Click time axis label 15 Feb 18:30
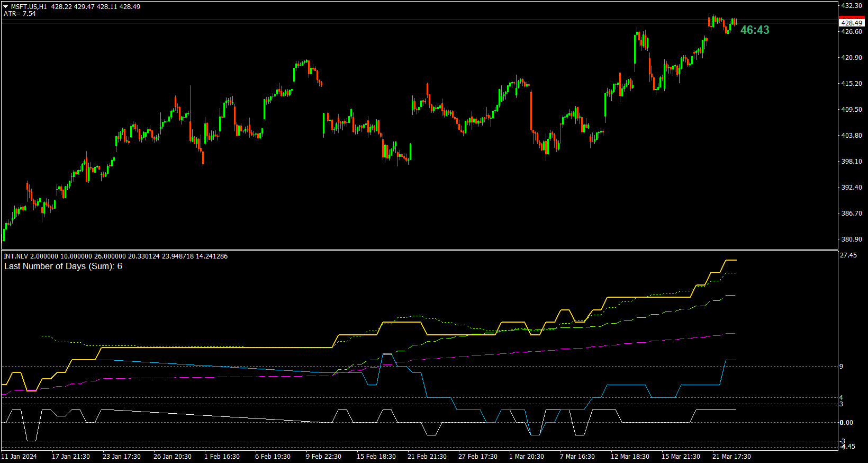Viewport: 868px width, 463px height. (376, 457)
